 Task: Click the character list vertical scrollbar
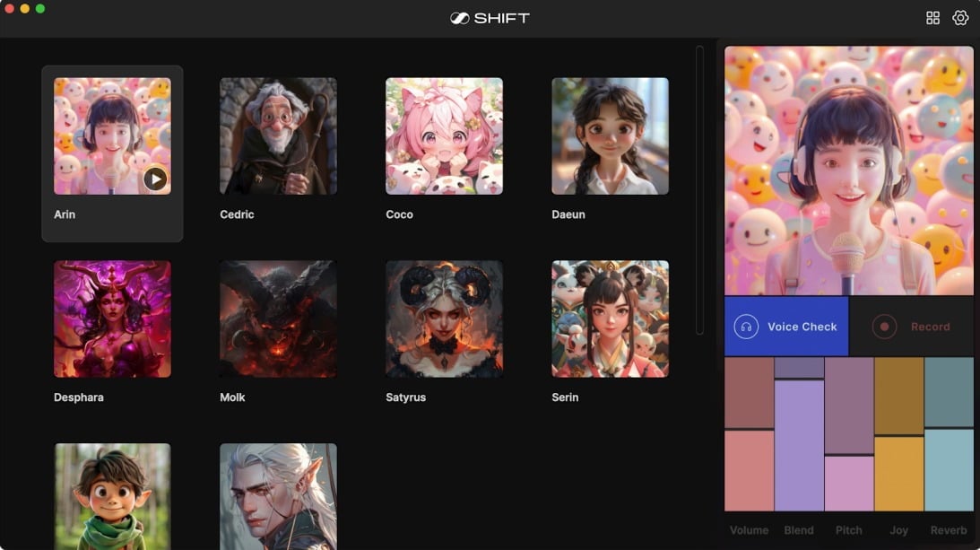click(699, 190)
